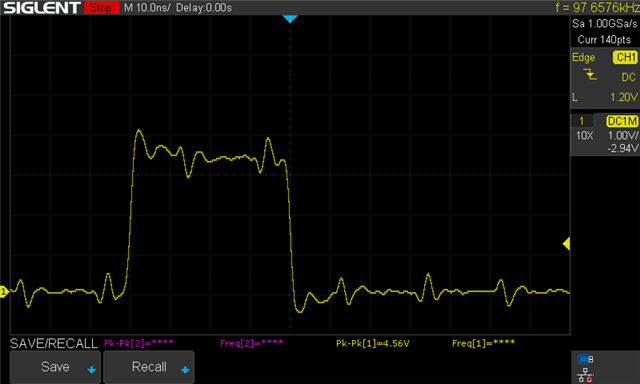Click the DC trigger coupling label

click(x=629, y=77)
